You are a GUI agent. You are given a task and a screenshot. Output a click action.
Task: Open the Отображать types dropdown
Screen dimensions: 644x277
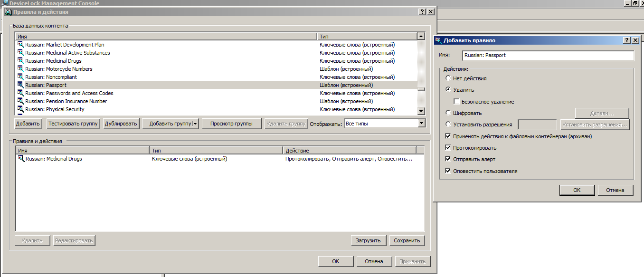point(421,124)
